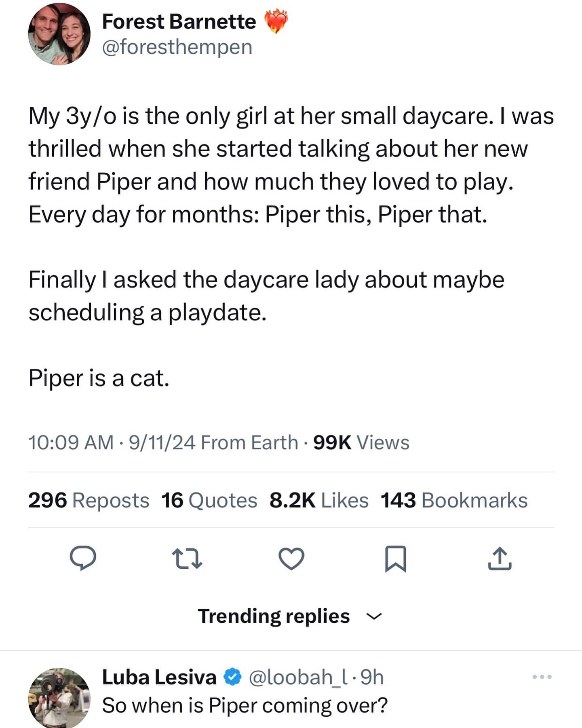Repost this tweet using the arrows icon
This screenshot has width=582, height=728.
tap(187, 559)
